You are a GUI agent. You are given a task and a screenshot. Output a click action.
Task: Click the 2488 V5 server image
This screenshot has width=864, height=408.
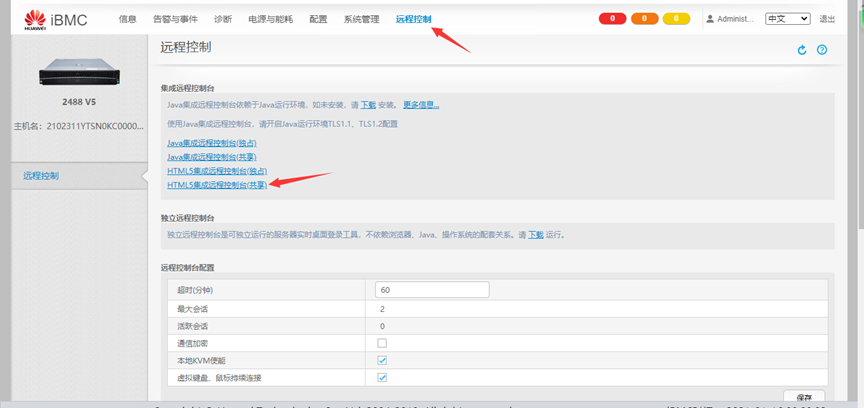click(x=79, y=72)
